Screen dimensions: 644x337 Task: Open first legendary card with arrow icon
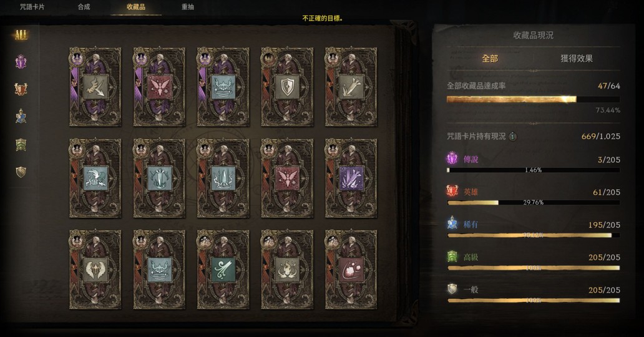tap(95, 87)
